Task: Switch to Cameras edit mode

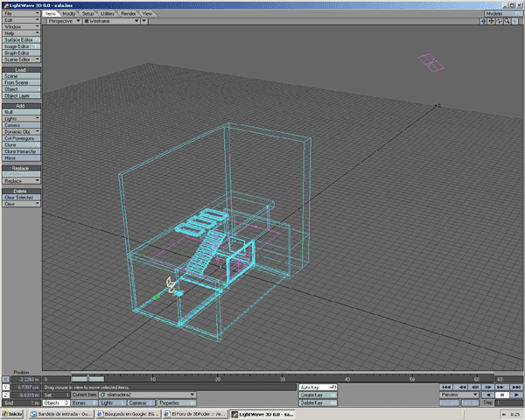Action: 141,402
